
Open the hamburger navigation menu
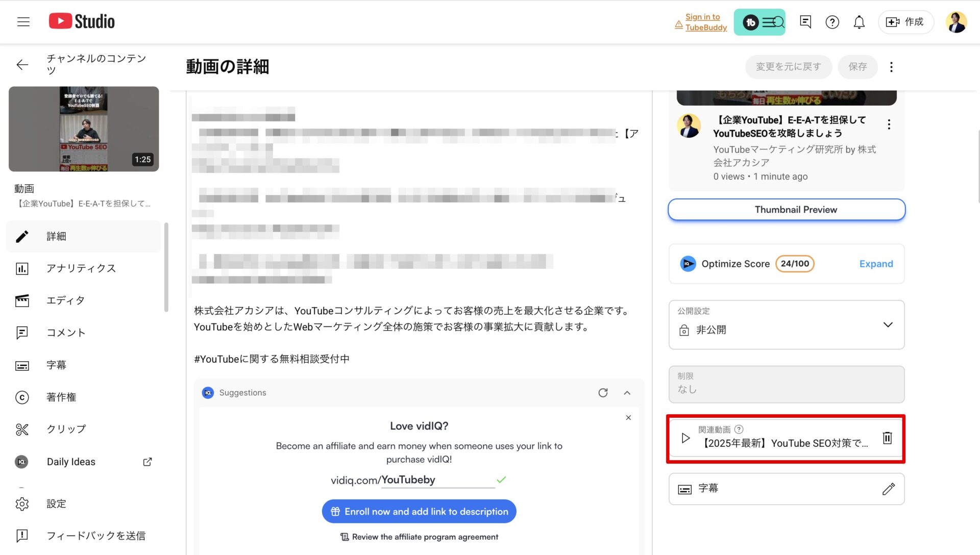(x=23, y=22)
